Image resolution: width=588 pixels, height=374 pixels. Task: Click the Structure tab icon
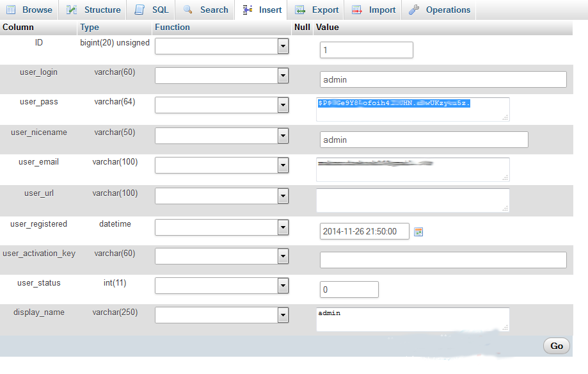72,10
